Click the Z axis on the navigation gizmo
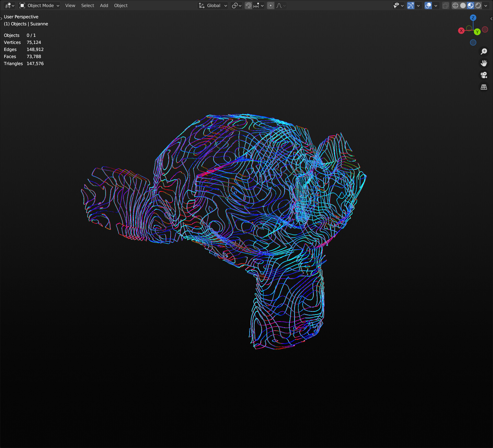This screenshot has height=448, width=493. click(x=473, y=18)
